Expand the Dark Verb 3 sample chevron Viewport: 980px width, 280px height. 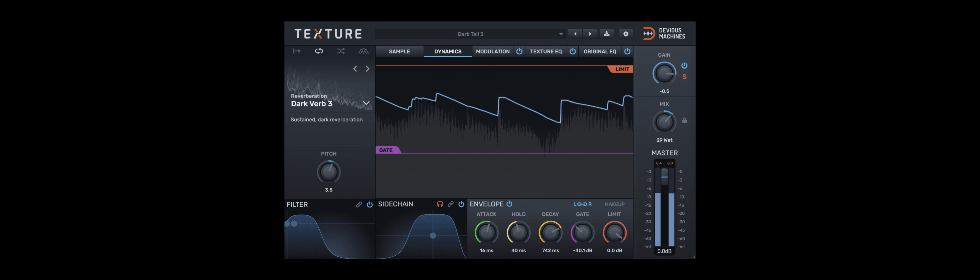tap(366, 103)
